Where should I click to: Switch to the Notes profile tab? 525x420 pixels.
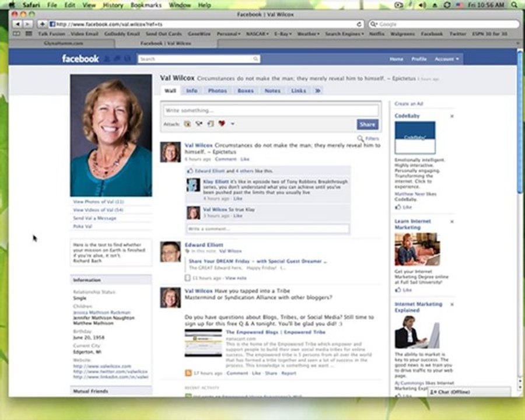point(272,90)
